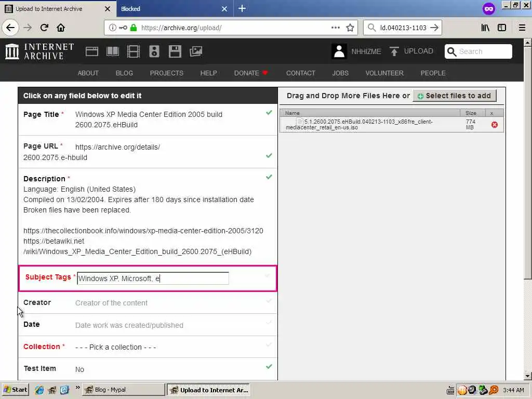Image resolution: width=532 pixels, height=399 pixels.
Task: Open the PEOPLE menu item
Action: [433, 73]
